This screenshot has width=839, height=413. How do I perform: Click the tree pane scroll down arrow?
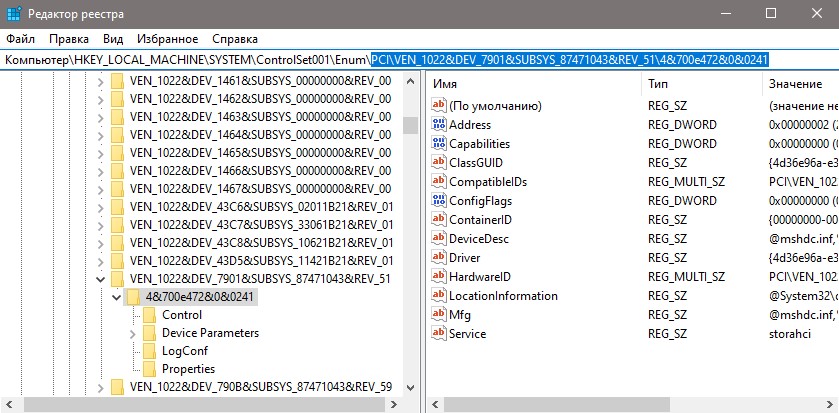410,387
